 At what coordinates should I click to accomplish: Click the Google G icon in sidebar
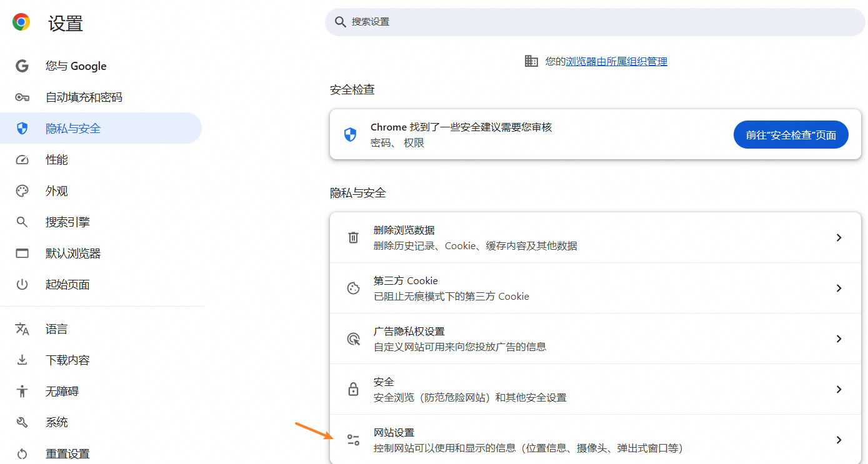pyautogui.click(x=22, y=66)
